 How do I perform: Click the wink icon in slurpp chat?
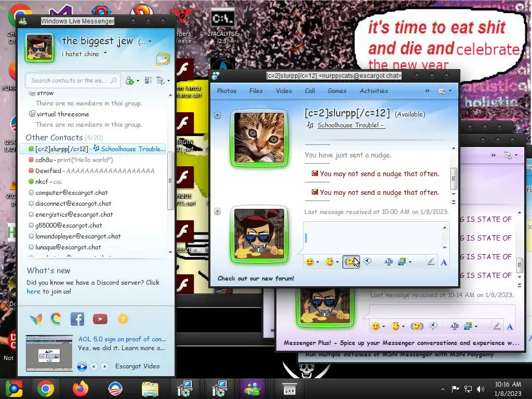pyautogui.click(x=329, y=262)
